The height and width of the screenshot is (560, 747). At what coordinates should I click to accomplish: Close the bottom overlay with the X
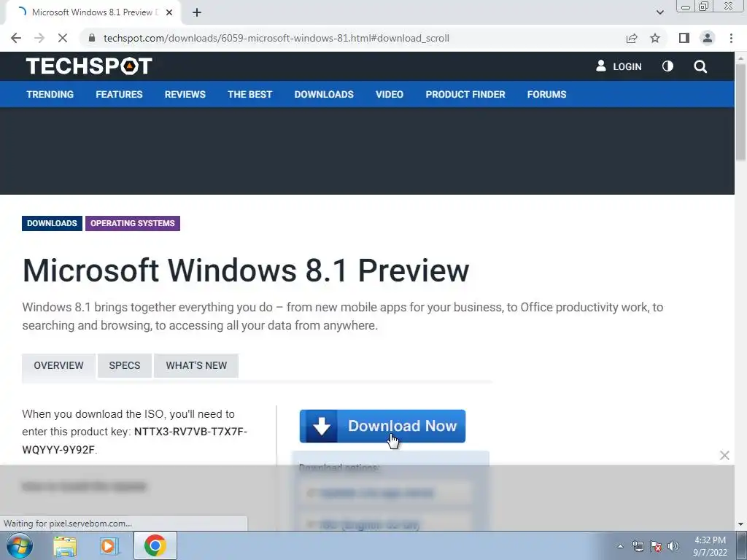(x=724, y=455)
